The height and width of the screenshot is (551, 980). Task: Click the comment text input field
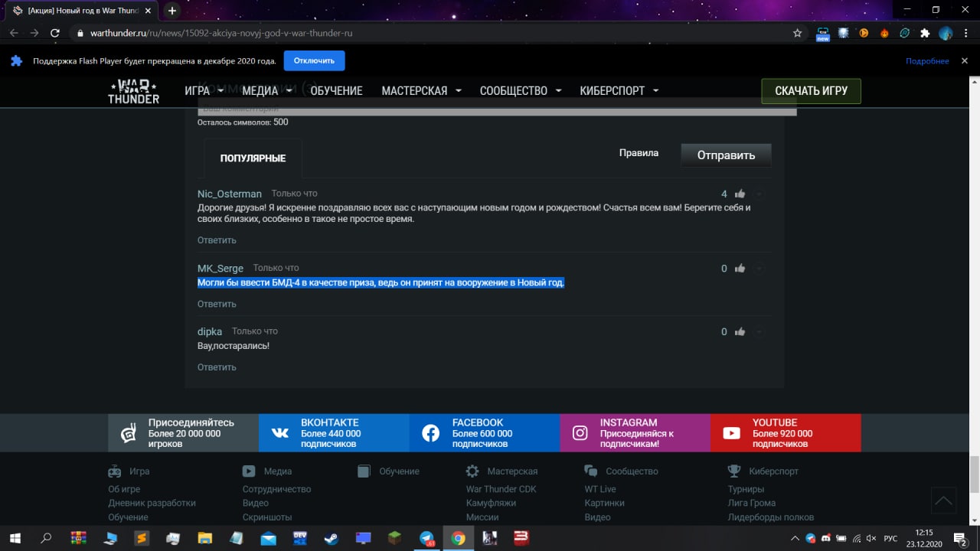(x=497, y=109)
